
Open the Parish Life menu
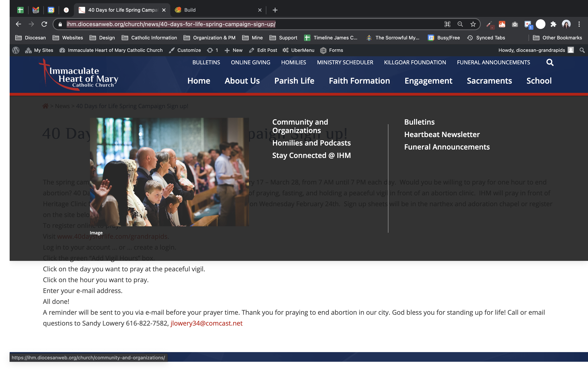pyautogui.click(x=294, y=81)
